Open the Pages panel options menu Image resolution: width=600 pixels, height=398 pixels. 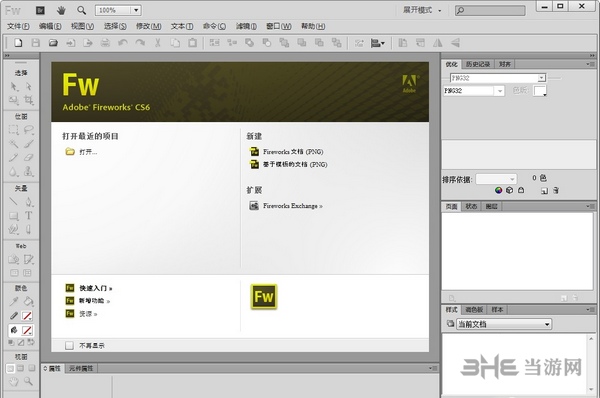coord(590,206)
